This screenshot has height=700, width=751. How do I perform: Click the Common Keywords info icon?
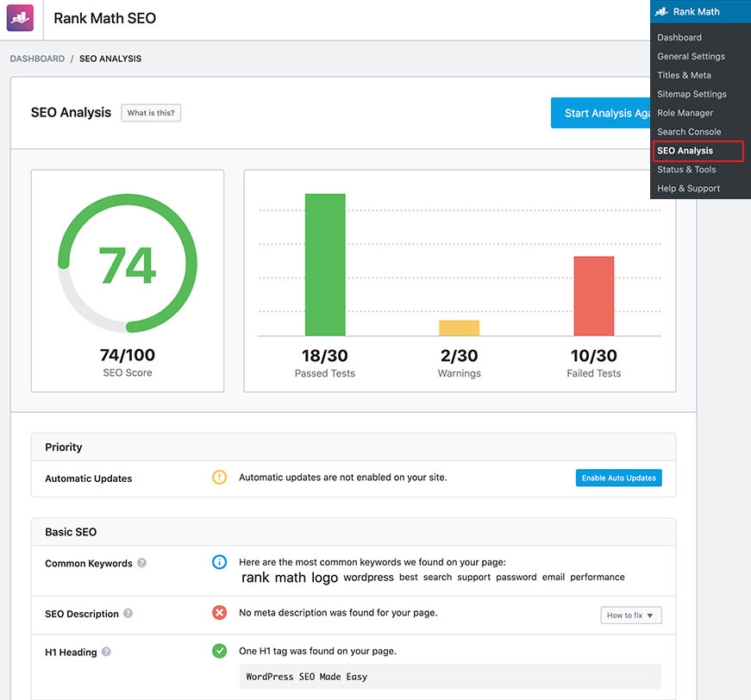[219, 561]
